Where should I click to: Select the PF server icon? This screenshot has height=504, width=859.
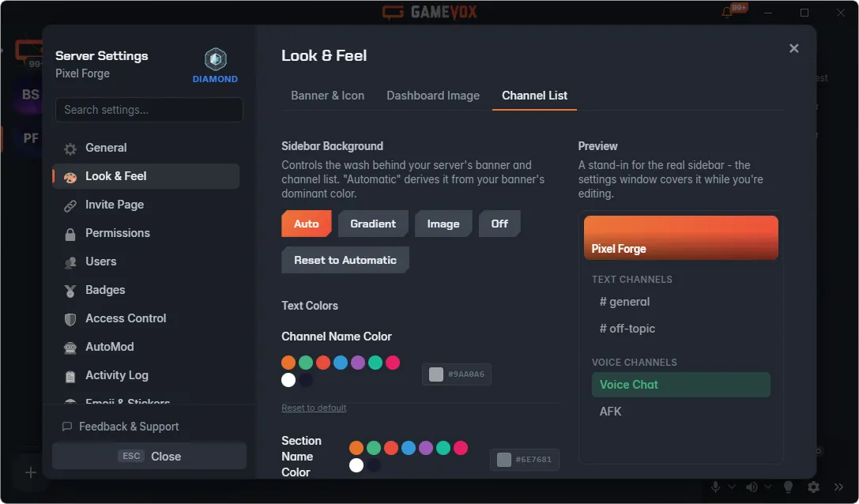pos(31,138)
